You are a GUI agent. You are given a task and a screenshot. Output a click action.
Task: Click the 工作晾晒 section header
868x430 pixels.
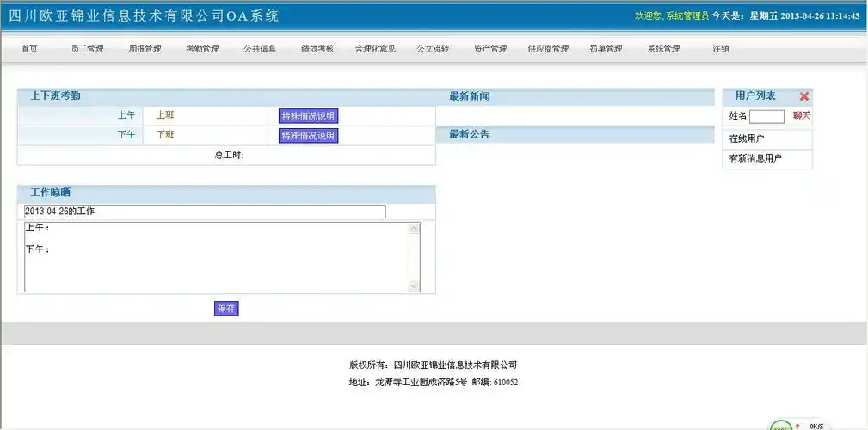[51, 193]
